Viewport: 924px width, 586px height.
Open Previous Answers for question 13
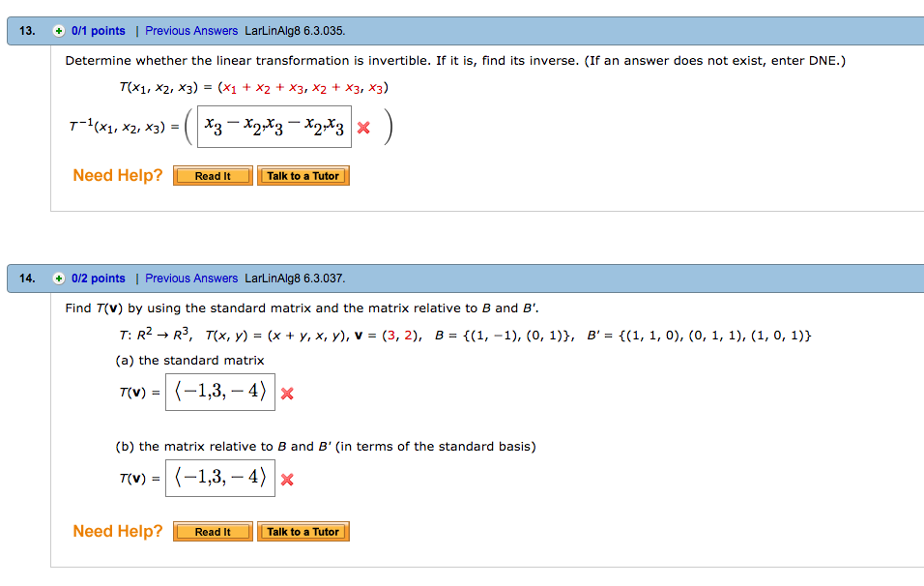click(190, 30)
